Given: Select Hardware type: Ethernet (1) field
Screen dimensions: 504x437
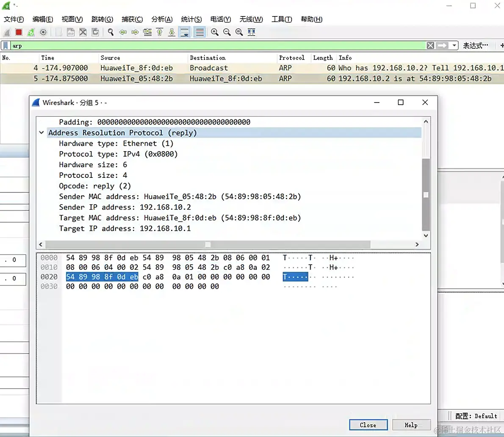Looking at the screenshot, I should 116,144.
